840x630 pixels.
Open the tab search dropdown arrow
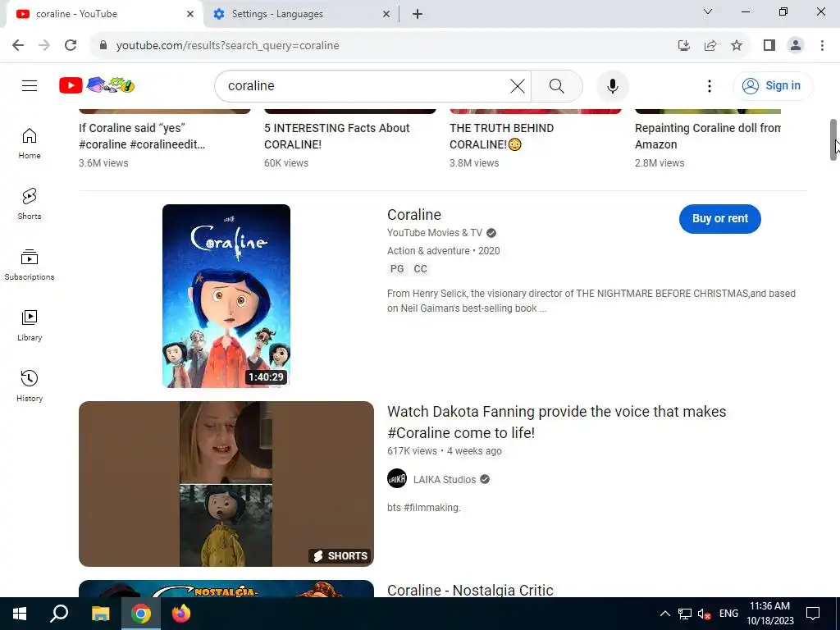click(x=708, y=11)
